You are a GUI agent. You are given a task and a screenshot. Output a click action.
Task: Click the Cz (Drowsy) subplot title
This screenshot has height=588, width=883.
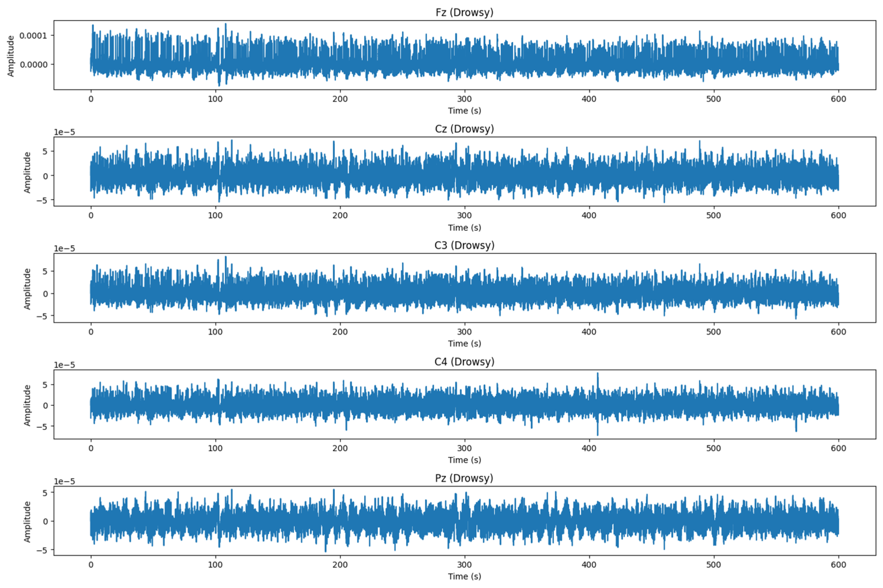(x=464, y=129)
